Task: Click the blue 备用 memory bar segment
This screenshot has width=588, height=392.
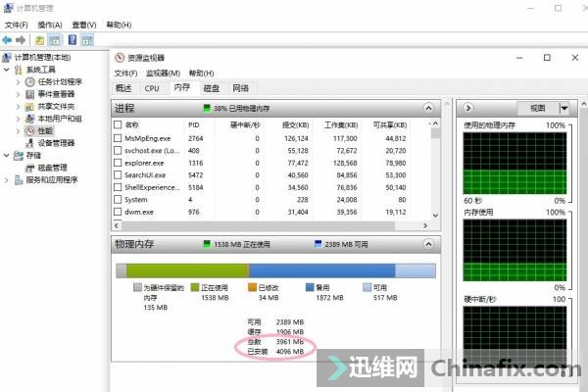Action: [322, 270]
